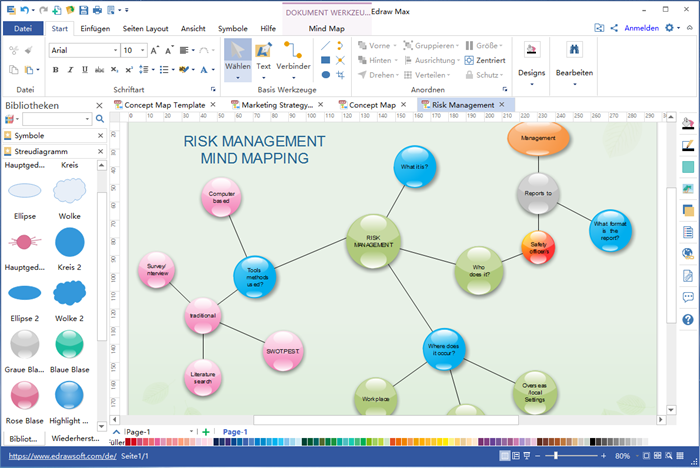Expand the Ausrichtung dropdown

tap(458, 60)
